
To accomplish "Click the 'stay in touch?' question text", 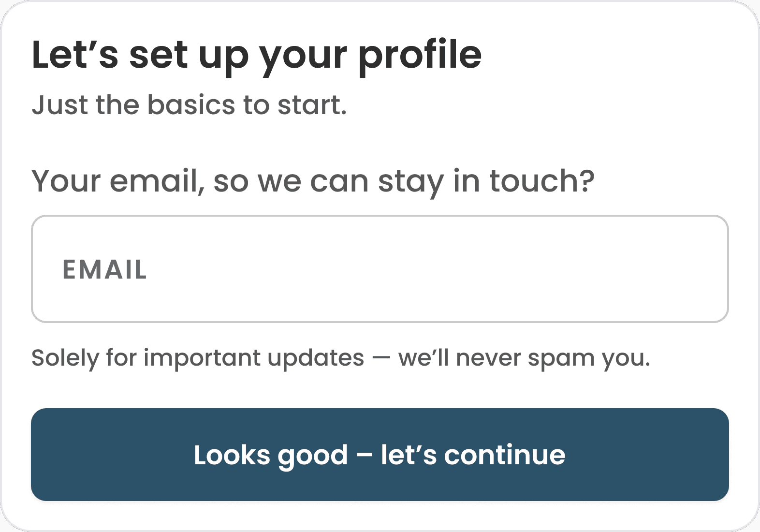I will click(486, 181).
